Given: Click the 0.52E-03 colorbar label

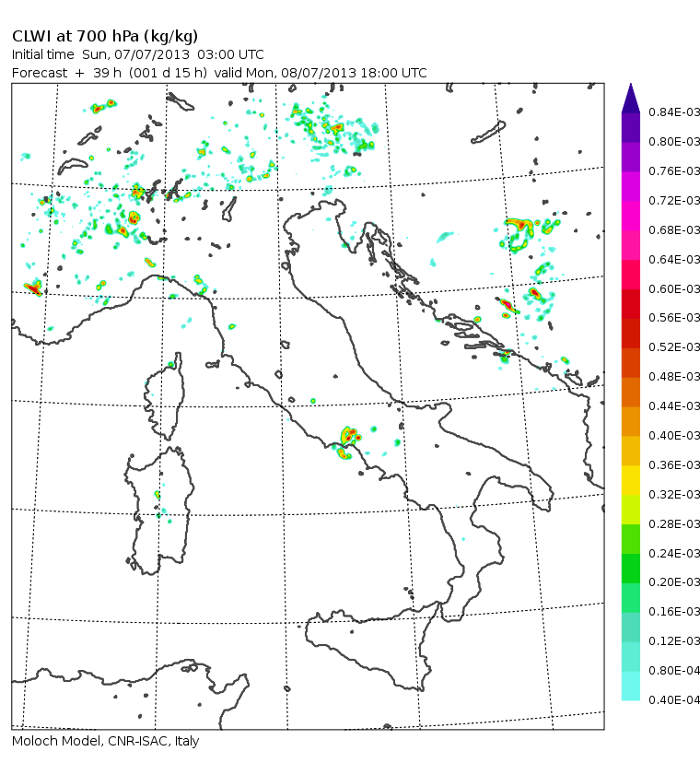Looking at the screenshot, I should pos(674,347).
